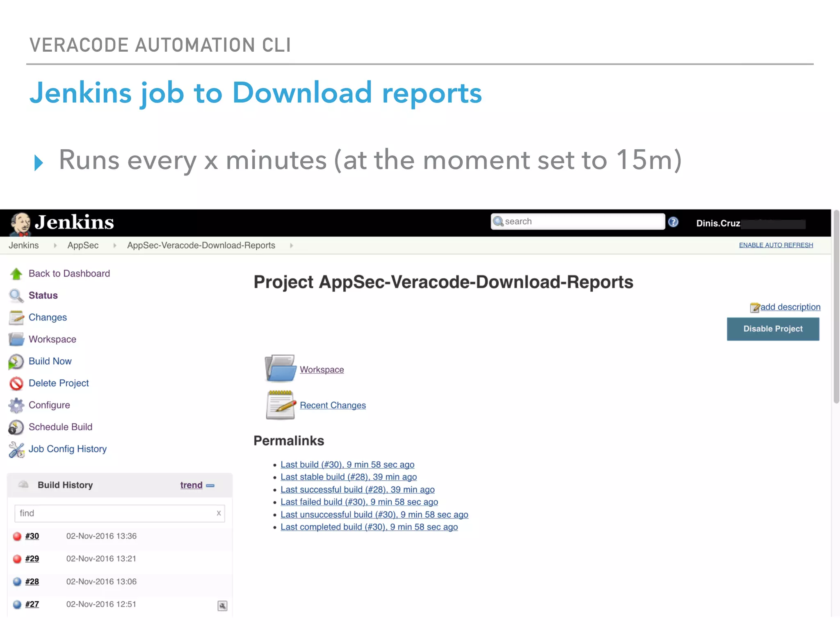
Task: Open Last completed build (#30) permalink
Action: [x=369, y=527]
